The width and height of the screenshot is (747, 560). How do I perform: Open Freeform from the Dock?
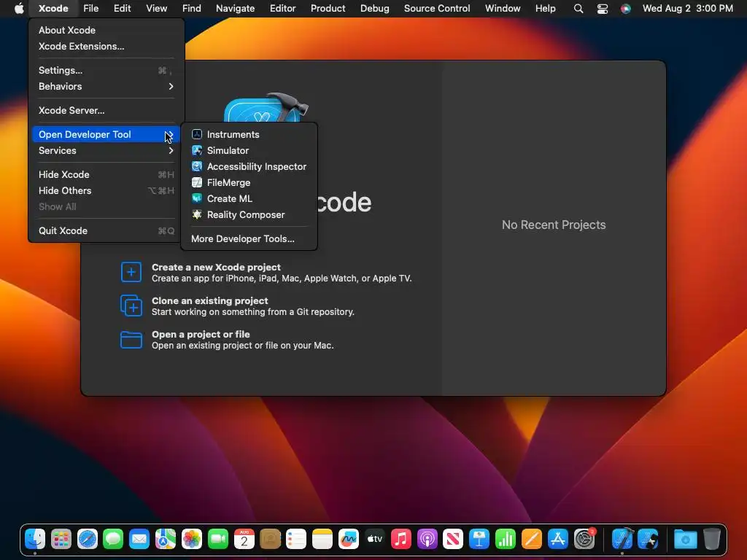coord(348,539)
